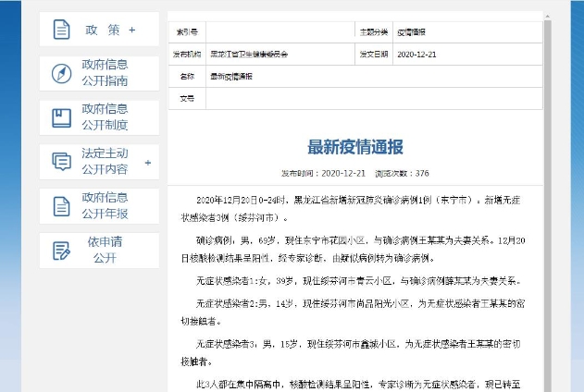
Task: Open 法定主动公开内容 in the sidebar
Action: [x=99, y=162]
